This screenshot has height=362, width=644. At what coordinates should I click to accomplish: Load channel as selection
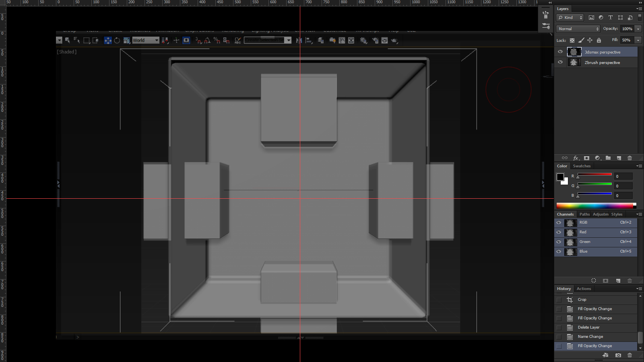pos(594,281)
